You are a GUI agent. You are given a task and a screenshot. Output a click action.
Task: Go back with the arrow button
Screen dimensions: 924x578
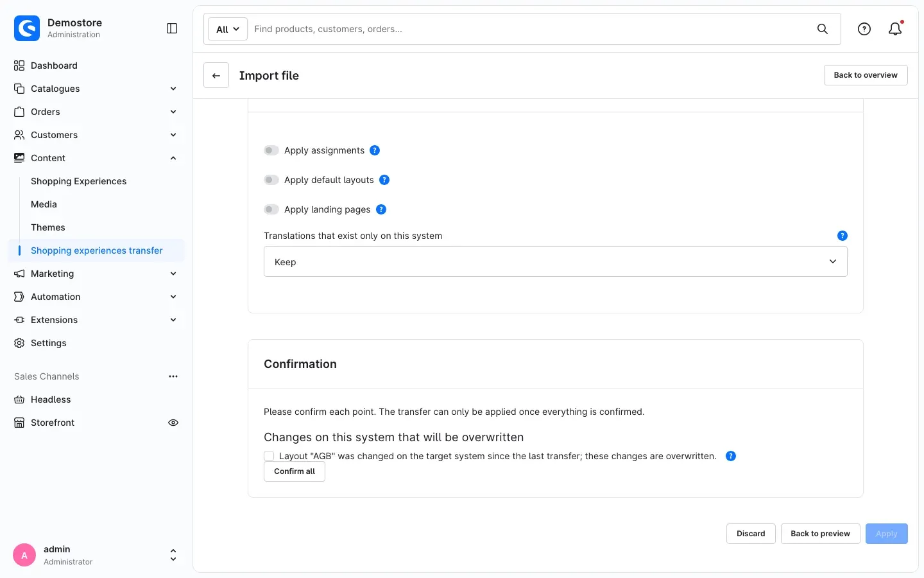point(216,75)
